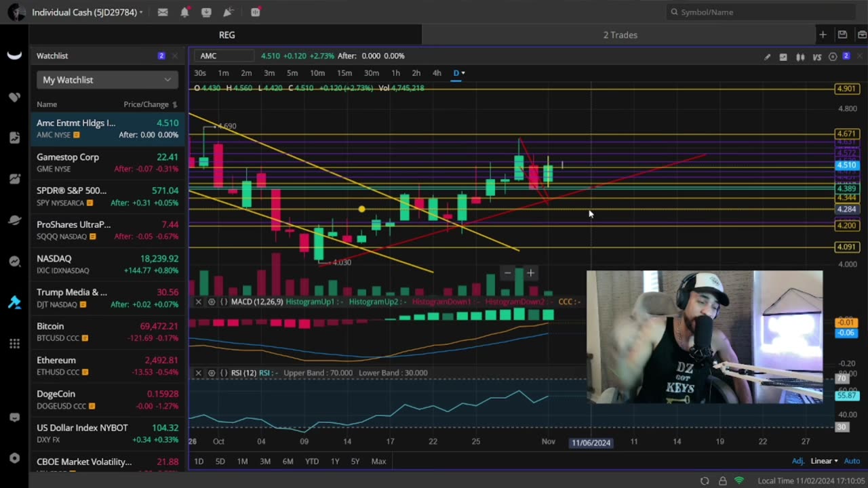Set chart range to 1D

(x=199, y=461)
